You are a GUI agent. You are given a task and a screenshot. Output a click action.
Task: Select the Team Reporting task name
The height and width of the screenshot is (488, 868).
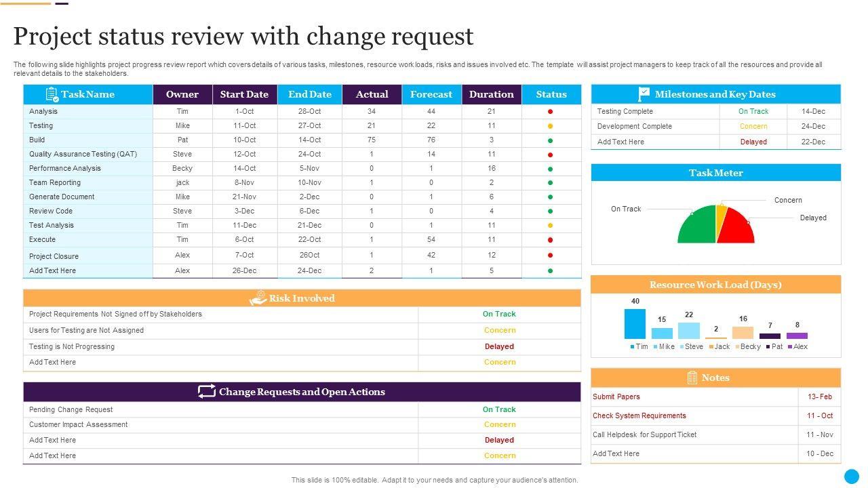click(x=54, y=182)
